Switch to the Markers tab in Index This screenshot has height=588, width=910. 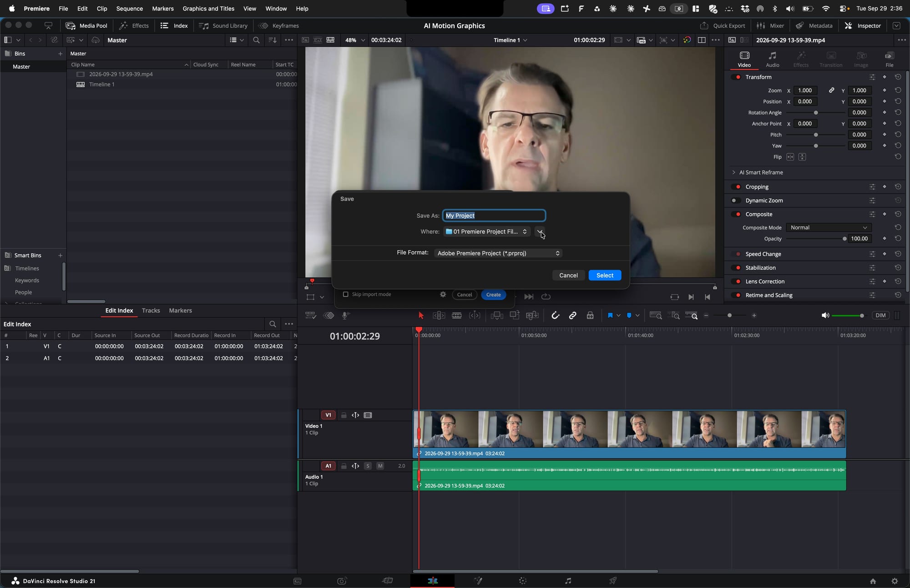tap(180, 311)
